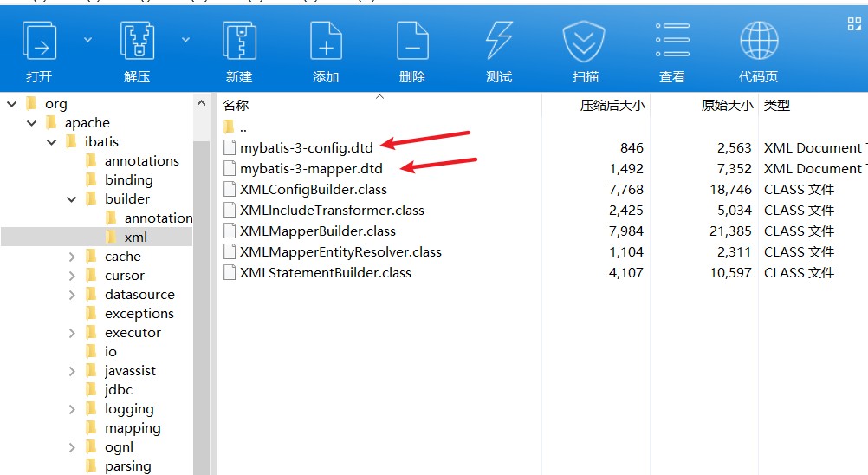Expand the cursor folder node

click(71, 275)
